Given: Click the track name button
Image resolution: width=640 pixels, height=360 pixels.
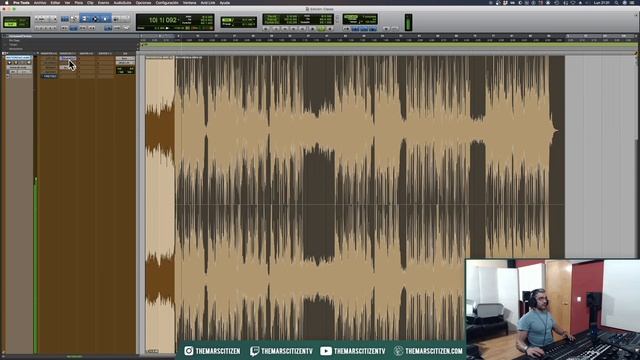Looking at the screenshot, I should click(x=18, y=58).
